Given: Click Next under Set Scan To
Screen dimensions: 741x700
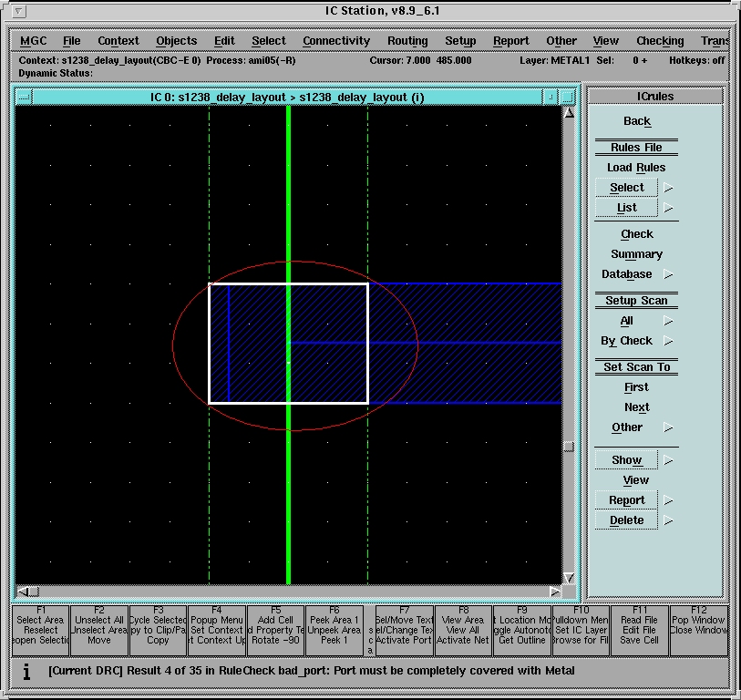Looking at the screenshot, I should coord(636,407).
